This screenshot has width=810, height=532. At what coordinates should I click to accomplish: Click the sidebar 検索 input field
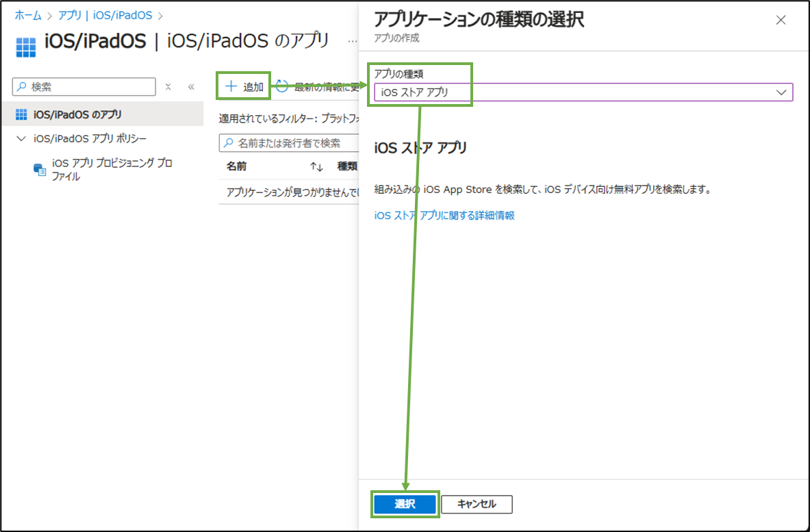[84, 87]
